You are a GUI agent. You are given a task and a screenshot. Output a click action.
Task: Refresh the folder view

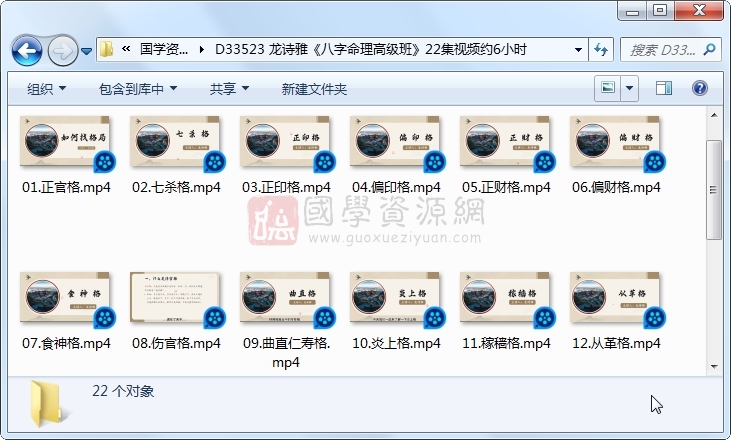(601, 49)
